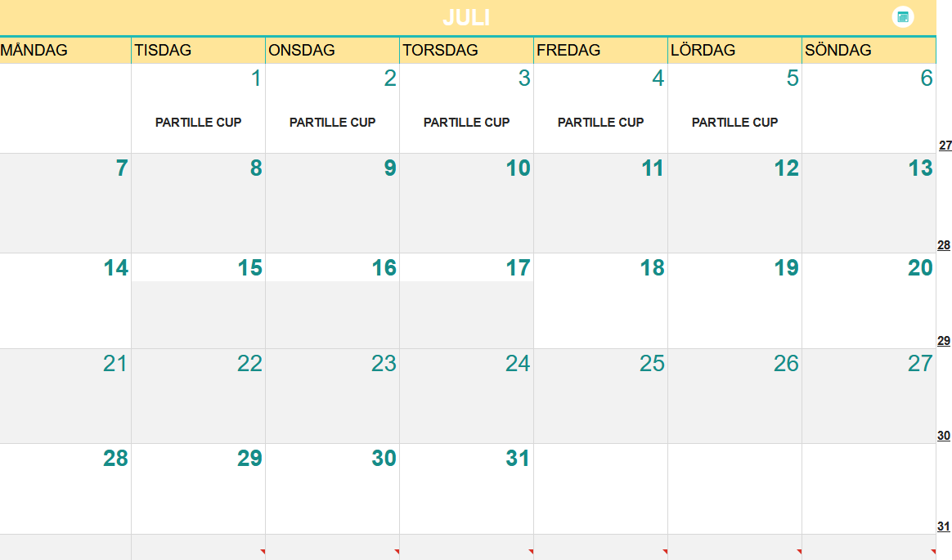Viewport: 952px width, 560px height.
Task: Open week 31 link
Action: tap(944, 526)
